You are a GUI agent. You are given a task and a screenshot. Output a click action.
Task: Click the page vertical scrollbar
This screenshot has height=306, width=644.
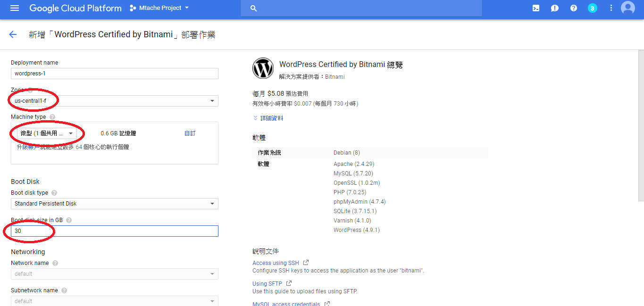coord(641,125)
